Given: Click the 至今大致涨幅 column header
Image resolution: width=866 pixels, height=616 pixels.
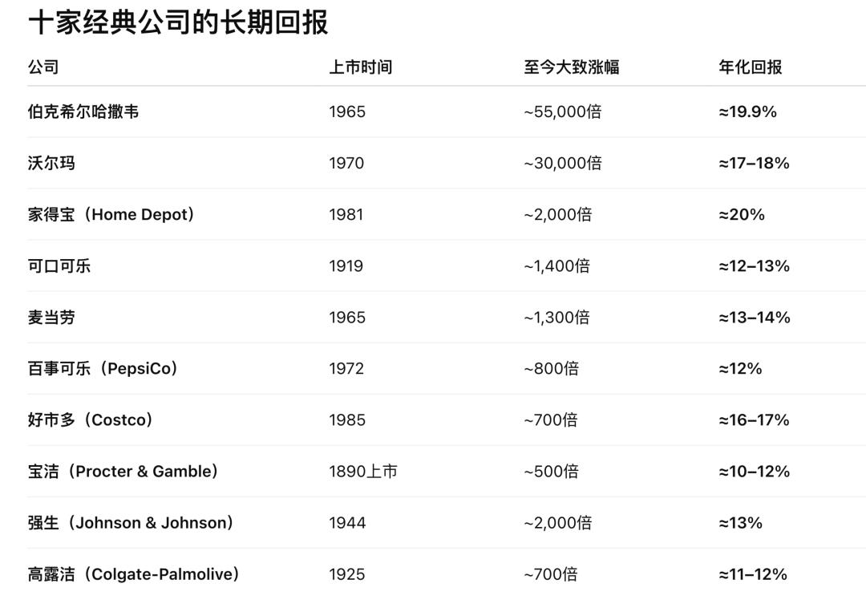Looking at the screenshot, I should (x=572, y=67).
